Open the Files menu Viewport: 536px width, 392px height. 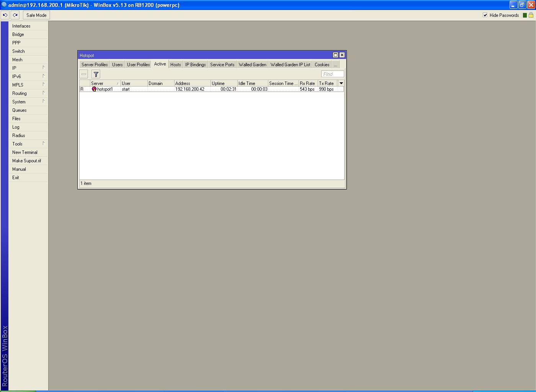point(28,119)
